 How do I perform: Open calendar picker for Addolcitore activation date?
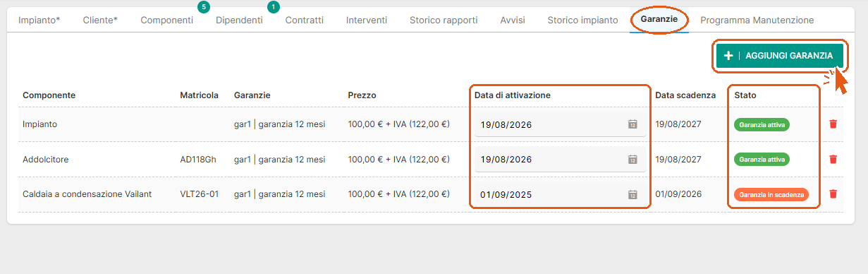pyautogui.click(x=632, y=159)
